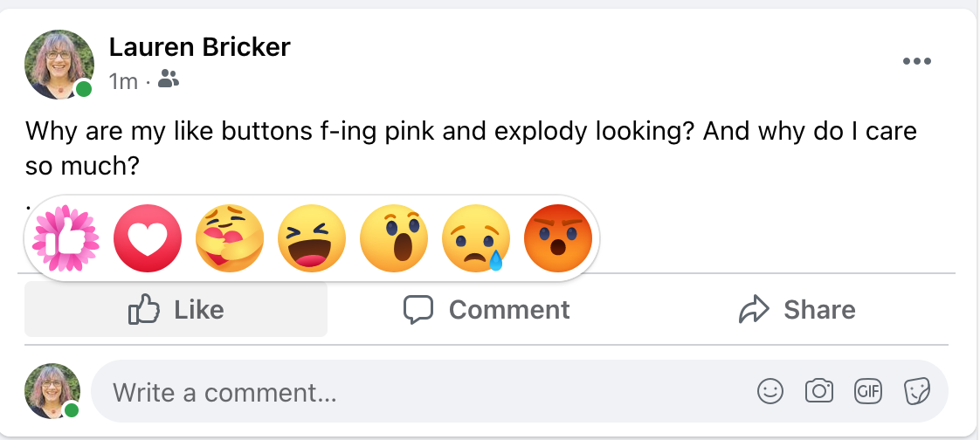The height and width of the screenshot is (440, 980).
Task: Open the sticker picker icon
Action: click(916, 392)
